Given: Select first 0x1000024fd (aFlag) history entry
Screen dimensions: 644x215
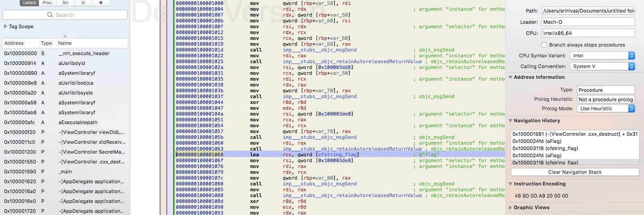Looking at the screenshot, I should coord(575,141).
